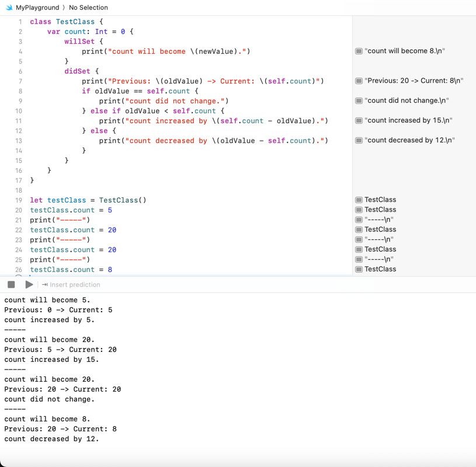476x467 pixels.
Task: Click line number 7 in the gutter
Action: [x=20, y=81]
